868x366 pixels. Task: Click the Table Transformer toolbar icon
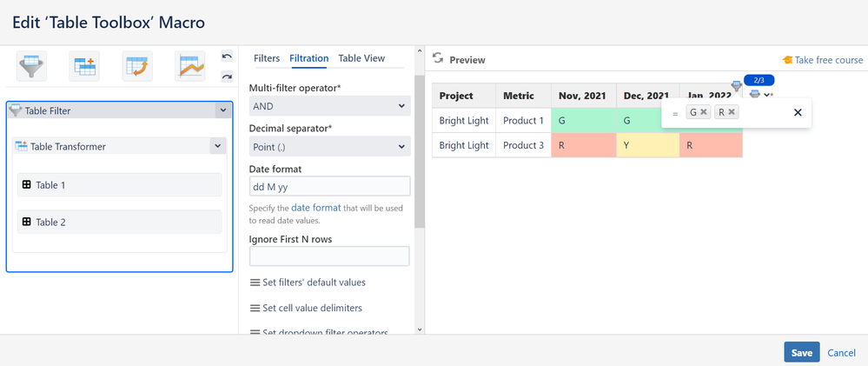(86, 66)
